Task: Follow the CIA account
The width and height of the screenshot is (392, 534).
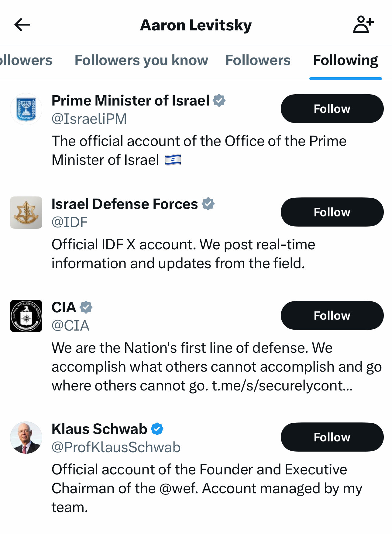Action: (x=332, y=316)
